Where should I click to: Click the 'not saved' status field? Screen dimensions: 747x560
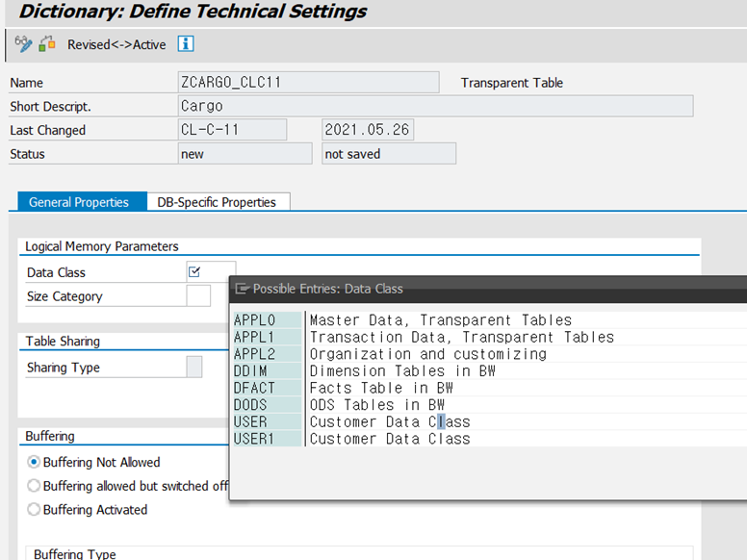click(389, 153)
